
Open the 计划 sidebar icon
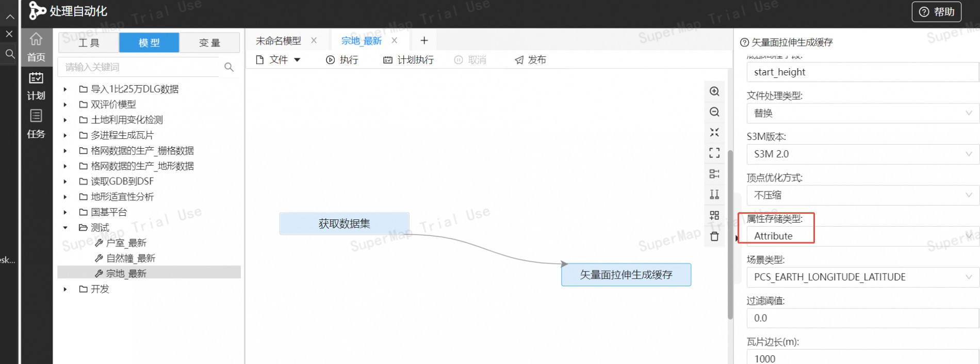point(36,86)
